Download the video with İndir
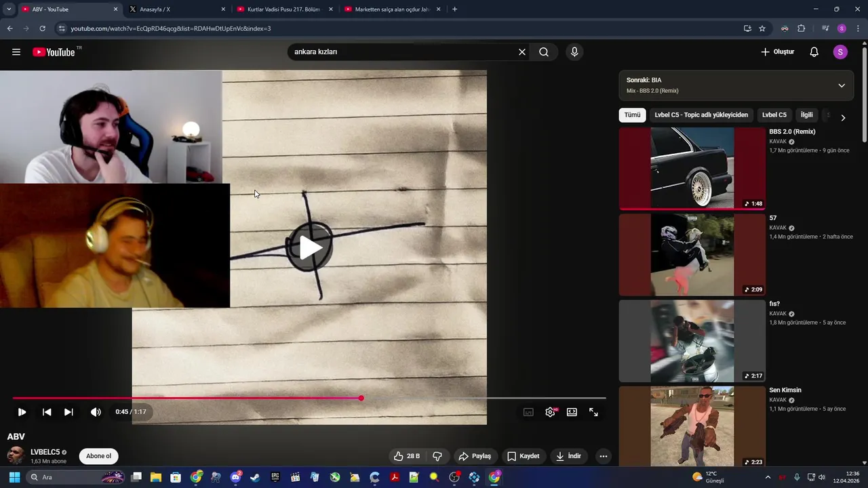Screen dimensions: 868x488 (568, 456)
